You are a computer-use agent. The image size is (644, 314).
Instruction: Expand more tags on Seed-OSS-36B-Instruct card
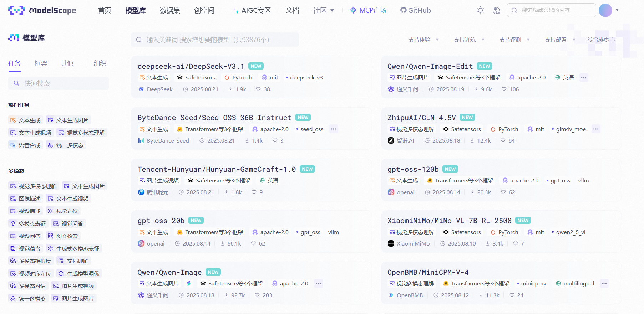point(334,129)
